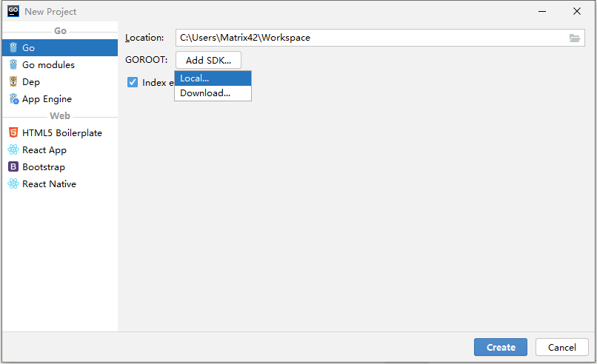Select App Engine project type
This screenshot has height=364, width=597.
(60, 99)
